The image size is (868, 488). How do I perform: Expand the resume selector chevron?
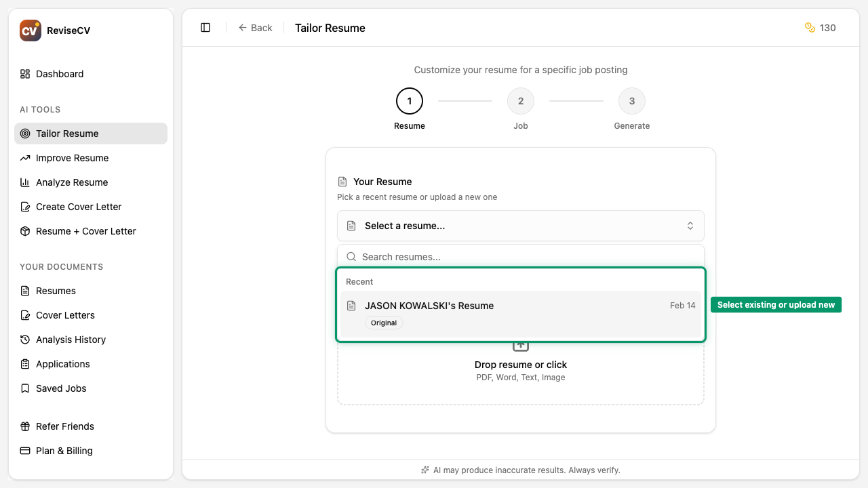tap(690, 225)
